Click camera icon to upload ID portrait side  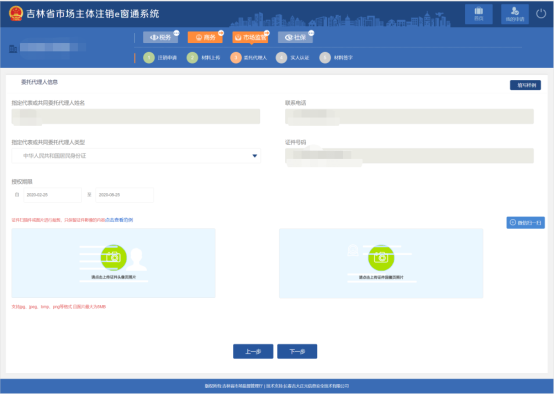tap(113, 257)
